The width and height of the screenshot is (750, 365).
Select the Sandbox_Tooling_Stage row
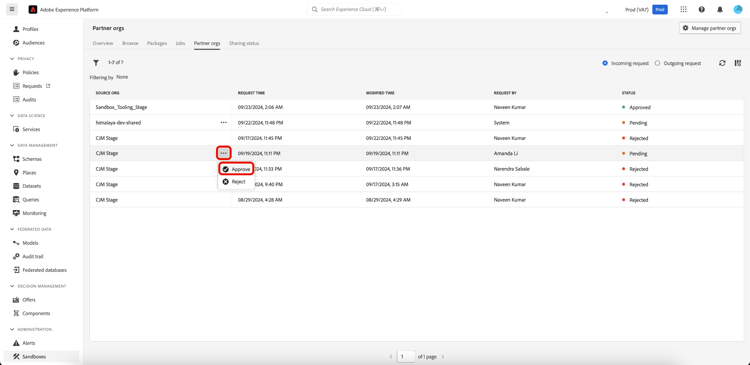417,107
